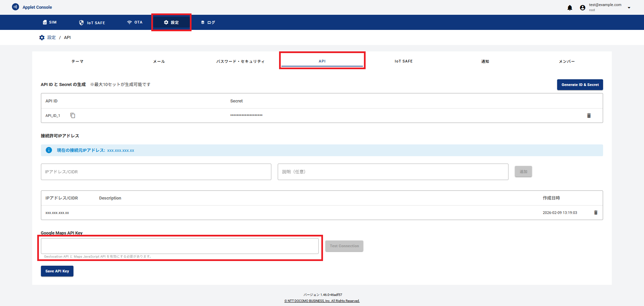Open the ログ menu
The width and height of the screenshot is (644, 306).
(x=208, y=23)
